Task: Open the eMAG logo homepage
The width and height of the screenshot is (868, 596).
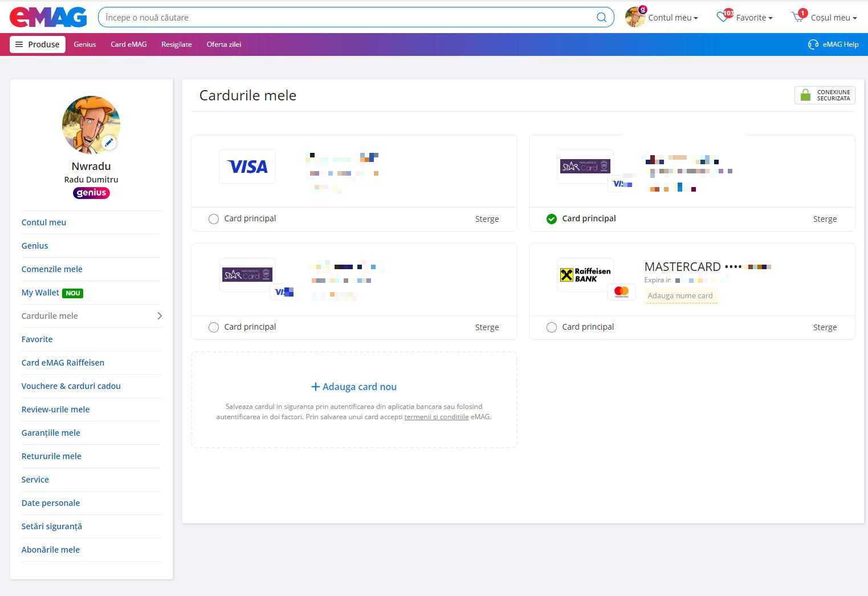Action: (48, 17)
